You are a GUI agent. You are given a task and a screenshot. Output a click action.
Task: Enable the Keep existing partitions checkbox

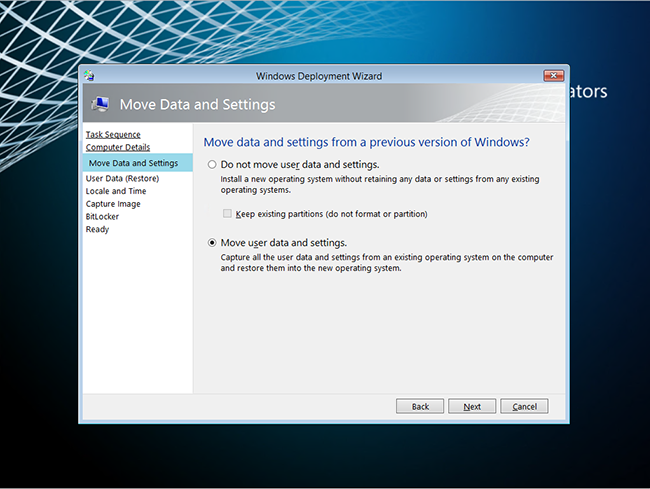click(x=228, y=213)
